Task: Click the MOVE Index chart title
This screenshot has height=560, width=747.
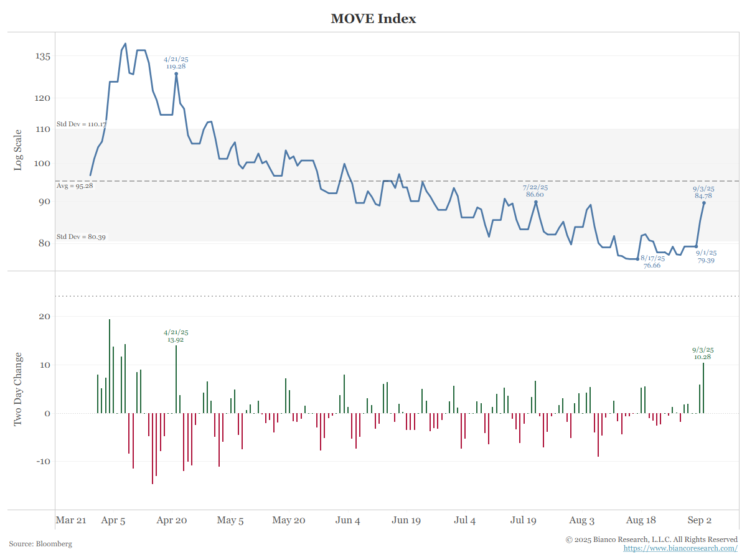Action: click(374, 19)
